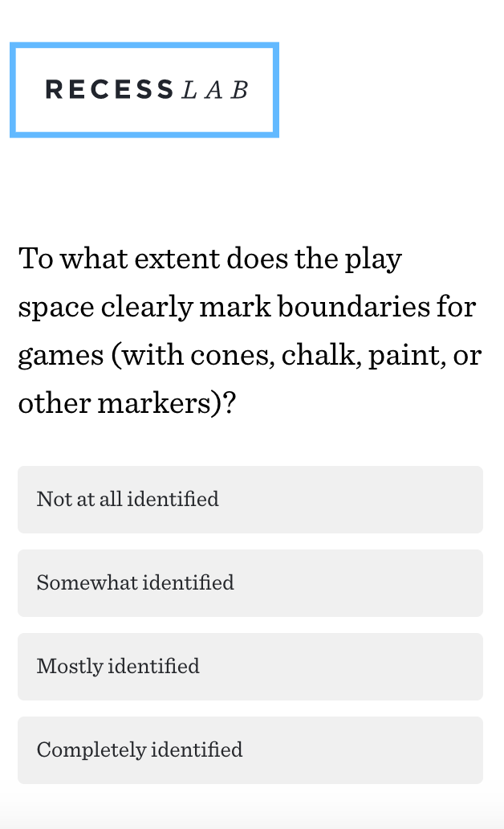Image resolution: width=504 pixels, height=829 pixels.
Task: Click the 'Completely identified' label text
Action: (140, 749)
